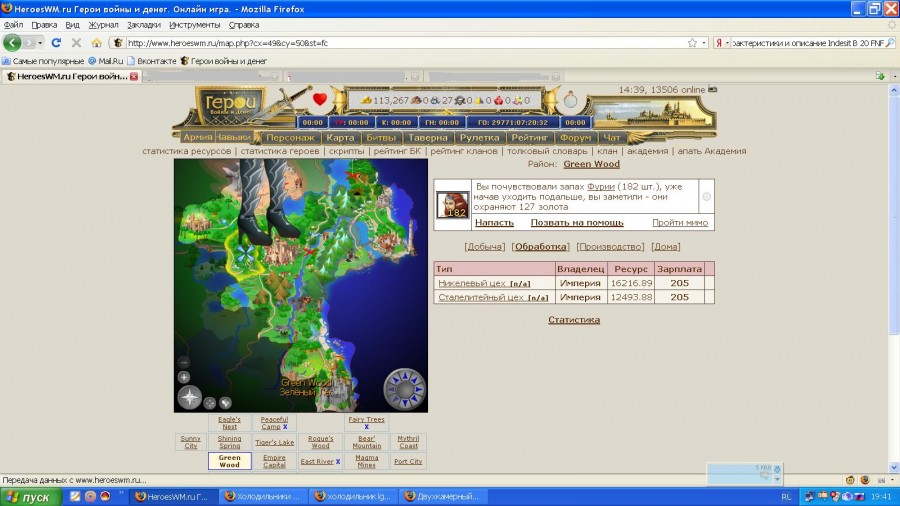
Task: Click the Yandex search magnifier icon
Action: pyautogui.click(x=890, y=43)
